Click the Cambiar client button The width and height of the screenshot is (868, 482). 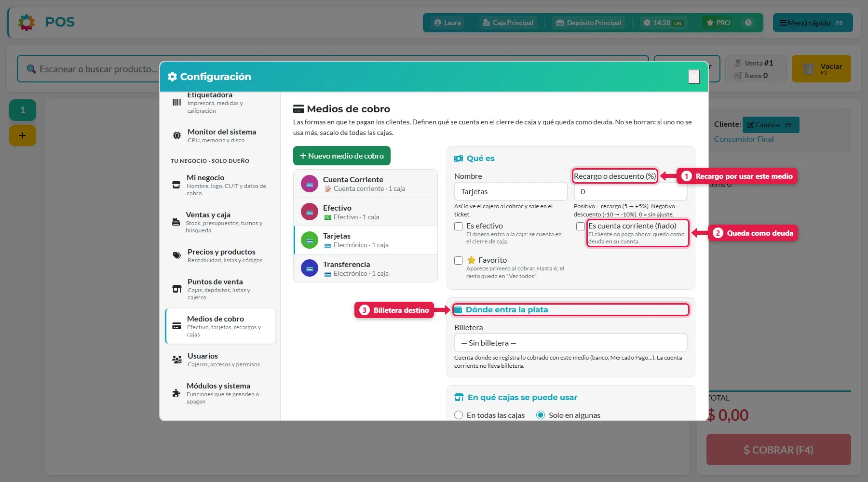click(x=771, y=125)
